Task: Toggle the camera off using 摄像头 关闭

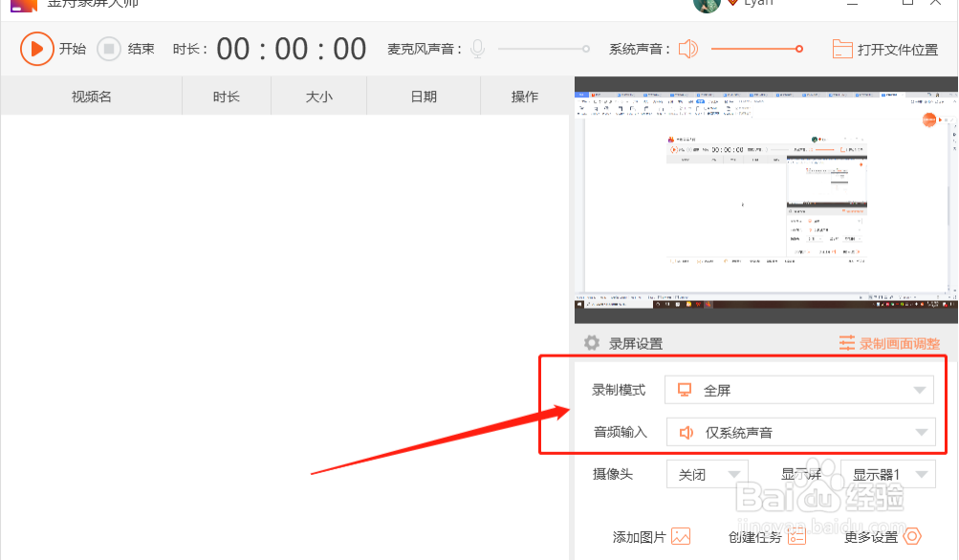Action: 707,473
